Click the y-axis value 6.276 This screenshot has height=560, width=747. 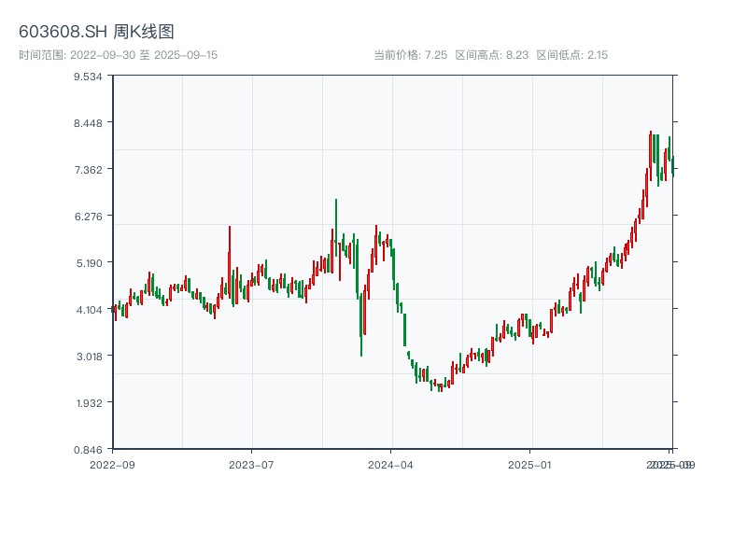(88, 217)
